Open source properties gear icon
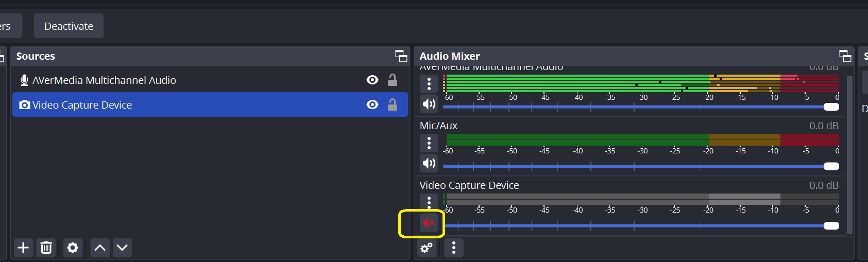Screen dimensions: 868x262 click(x=73, y=248)
